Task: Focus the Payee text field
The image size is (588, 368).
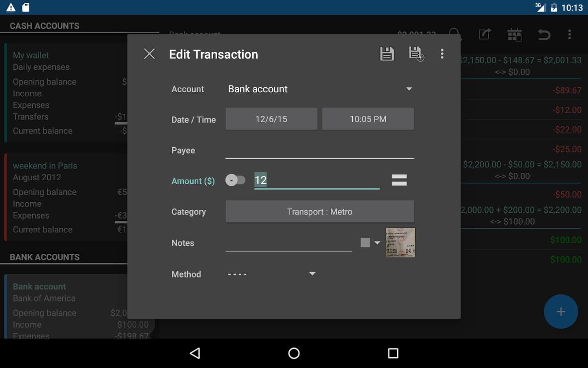Action: tap(319, 150)
